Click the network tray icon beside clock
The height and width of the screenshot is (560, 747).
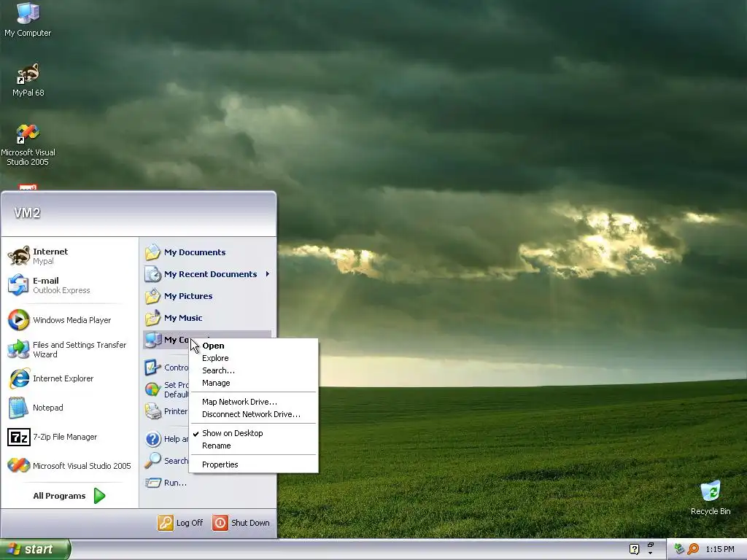[679, 549]
